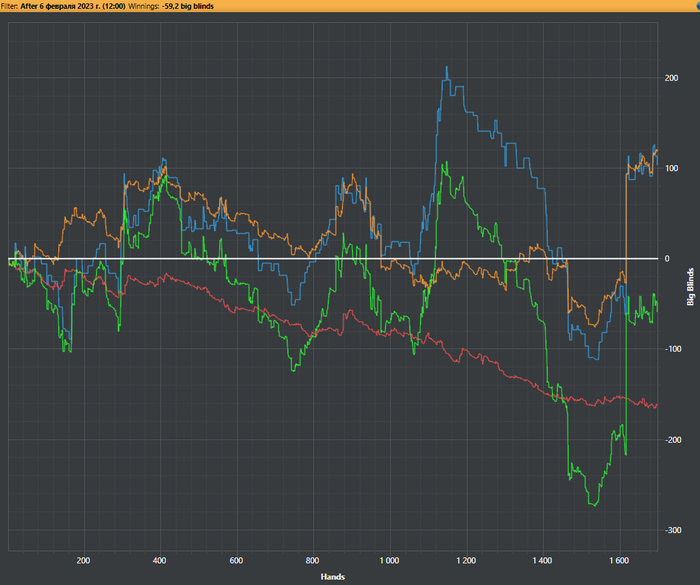Image resolution: width=700 pixels, height=585 pixels.
Task: Click the x-axis label '1 400'
Action: [x=542, y=560]
